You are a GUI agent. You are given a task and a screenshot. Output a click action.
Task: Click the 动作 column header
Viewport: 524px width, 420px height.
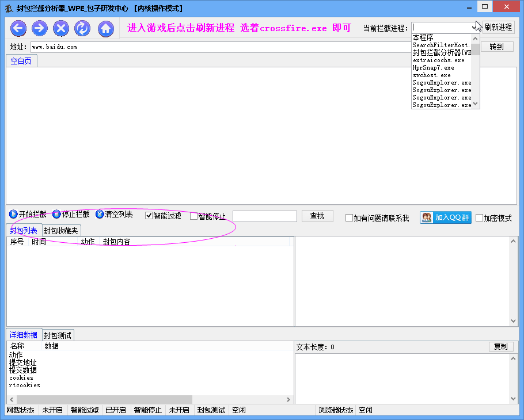click(88, 242)
